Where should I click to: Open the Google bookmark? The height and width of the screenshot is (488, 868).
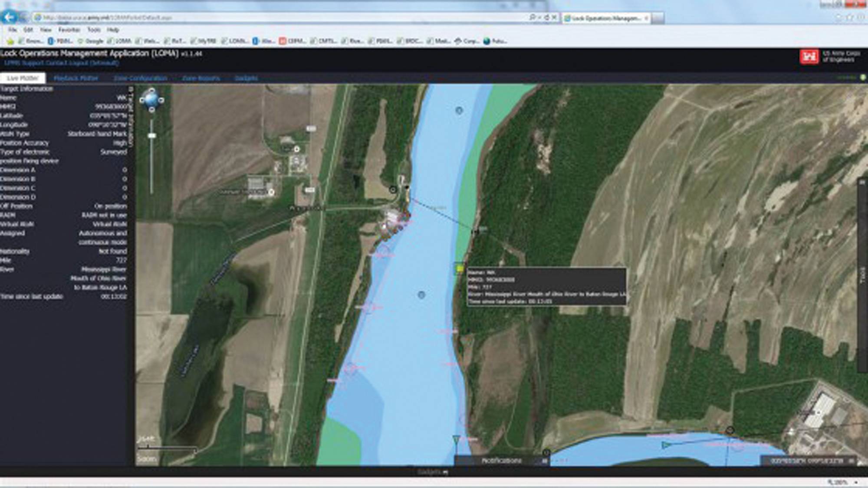(90, 41)
